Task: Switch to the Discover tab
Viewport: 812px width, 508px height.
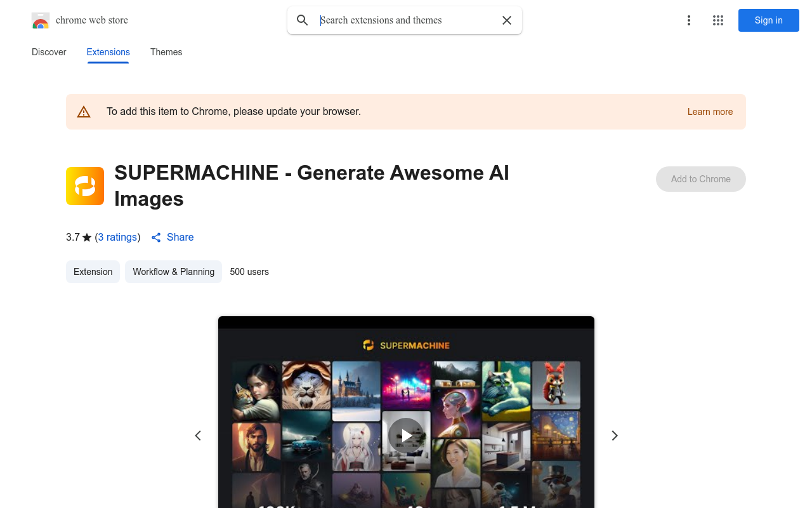Action: click(49, 52)
